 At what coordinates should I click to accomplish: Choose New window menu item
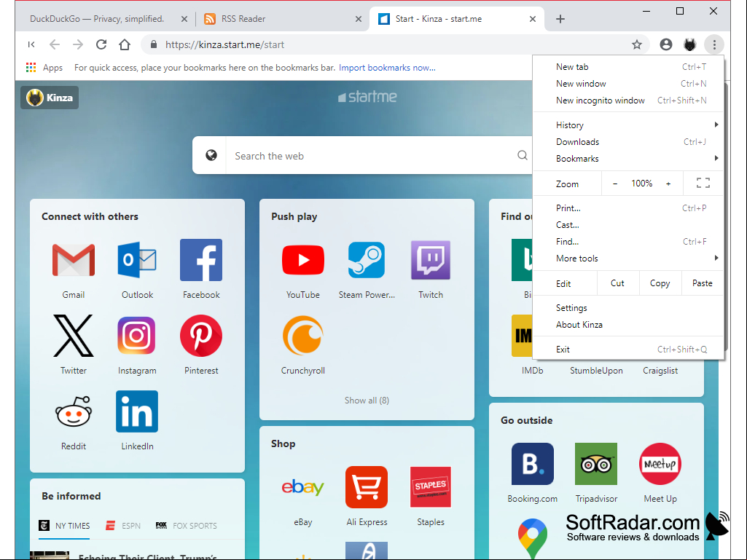click(x=628, y=83)
